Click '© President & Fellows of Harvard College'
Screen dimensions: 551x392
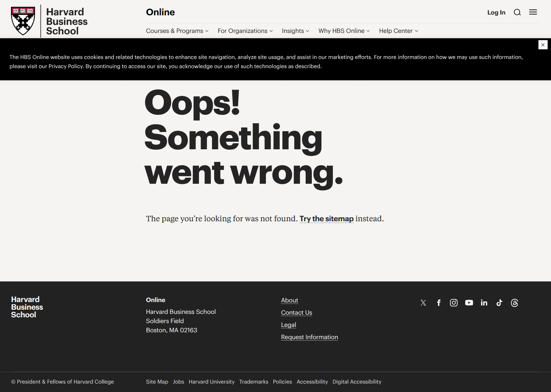pyautogui.click(x=62, y=382)
